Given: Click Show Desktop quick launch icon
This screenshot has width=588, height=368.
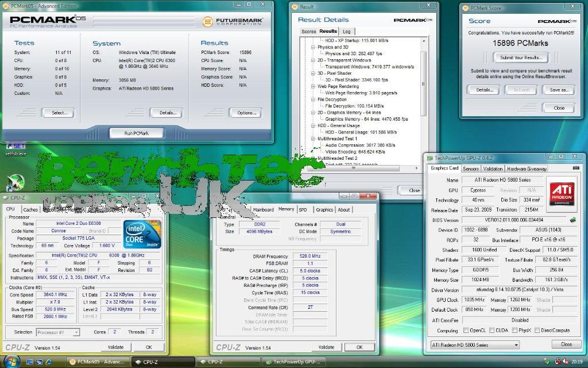Looking at the screenshot, I should [x=30, y=362].
